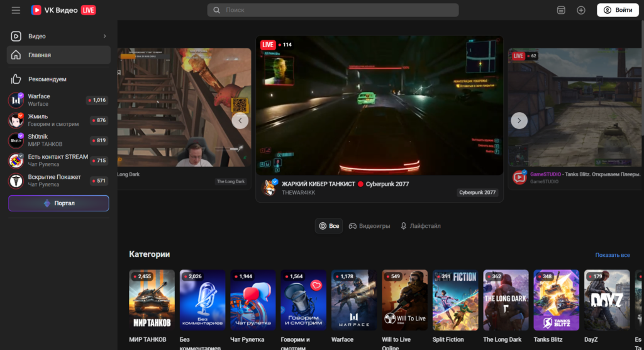Click the Warface viewer count 1,016
Viewport: 644px width, 350px height.
[x=97, y=100]
